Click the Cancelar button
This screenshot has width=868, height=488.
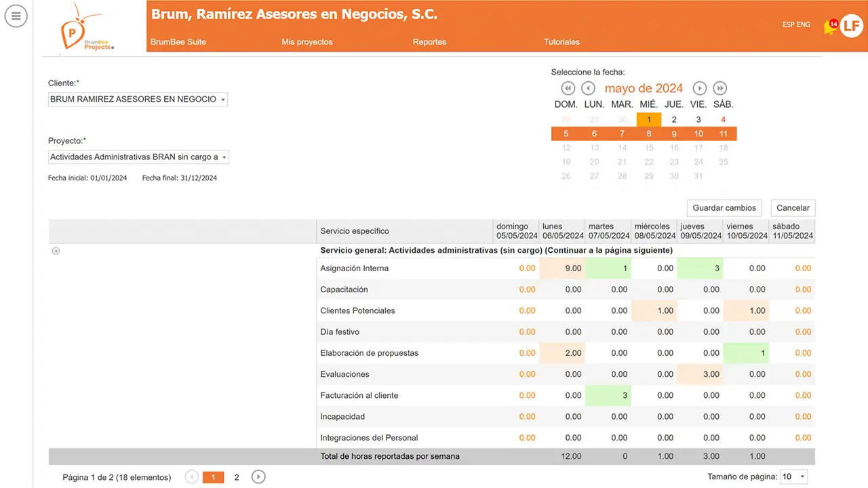(793, 208)
